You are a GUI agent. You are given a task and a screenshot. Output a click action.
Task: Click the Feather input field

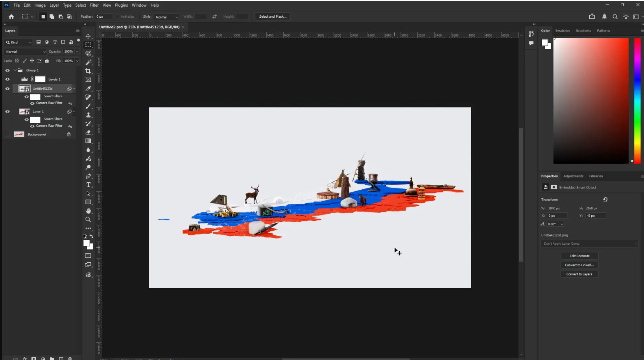pyautogui.click(x=104, y=17)
